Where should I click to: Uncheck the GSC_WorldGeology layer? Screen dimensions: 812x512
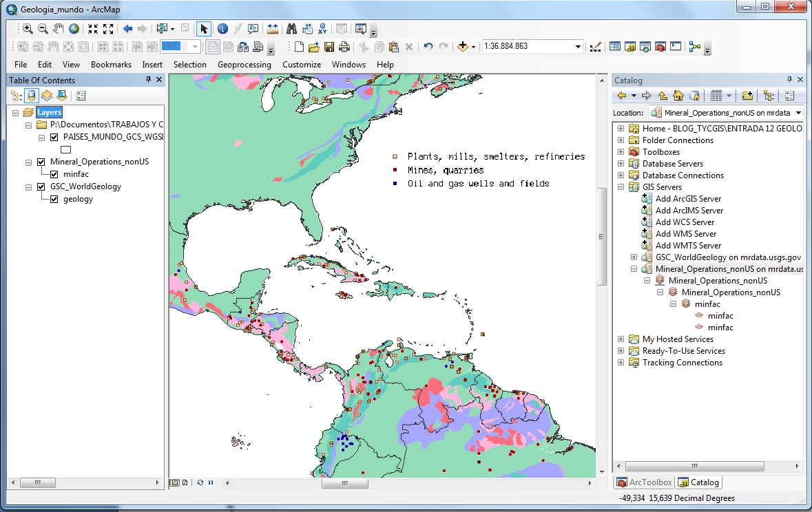41,186
